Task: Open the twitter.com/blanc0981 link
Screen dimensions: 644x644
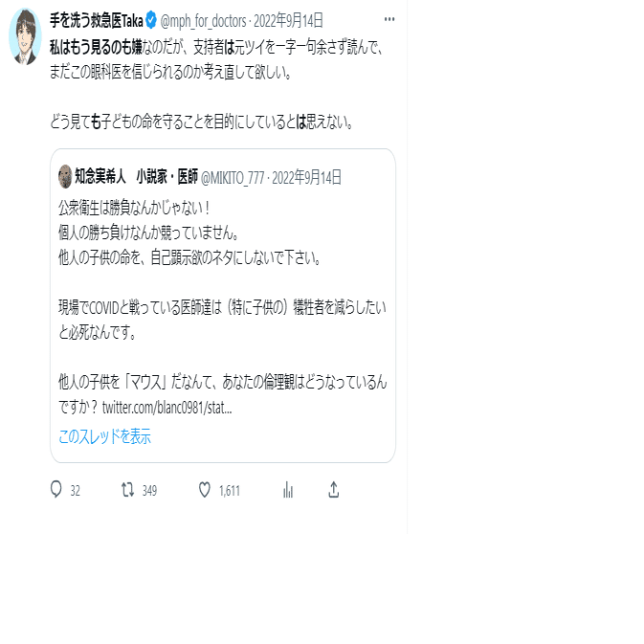Action: 167,408
